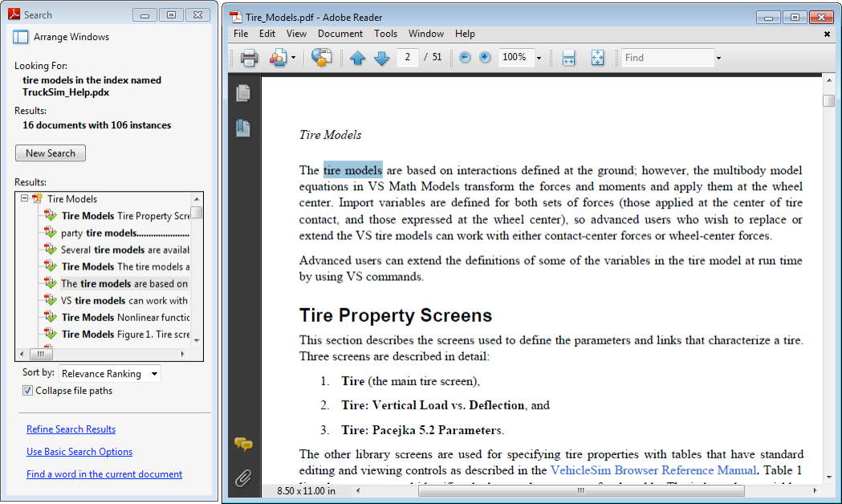Open the Comments panel in sidebar
This screenshot has height=504, width=842.
pos(243,444)
